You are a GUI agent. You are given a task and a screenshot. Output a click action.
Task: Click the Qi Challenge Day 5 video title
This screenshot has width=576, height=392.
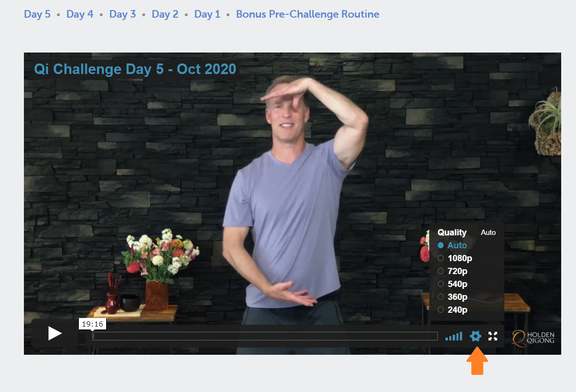(x=135, y=69)
